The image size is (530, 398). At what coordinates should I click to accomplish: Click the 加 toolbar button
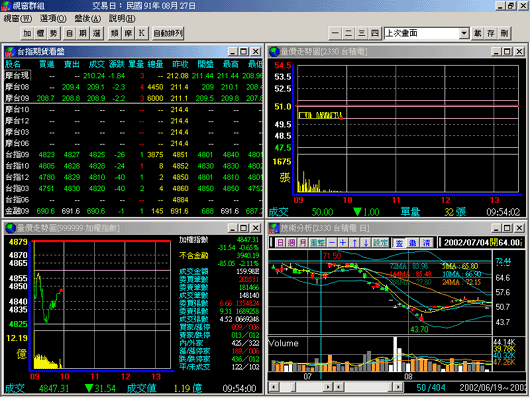27,33
